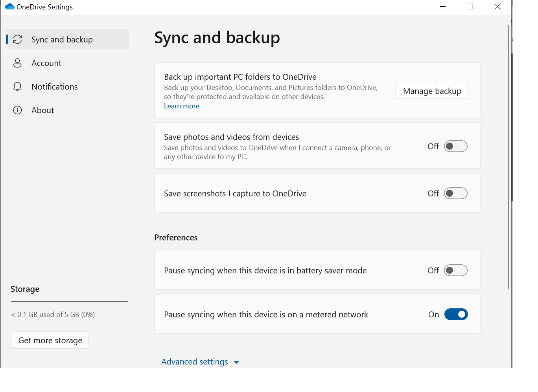Expand Advanced settings

[200, 362]
